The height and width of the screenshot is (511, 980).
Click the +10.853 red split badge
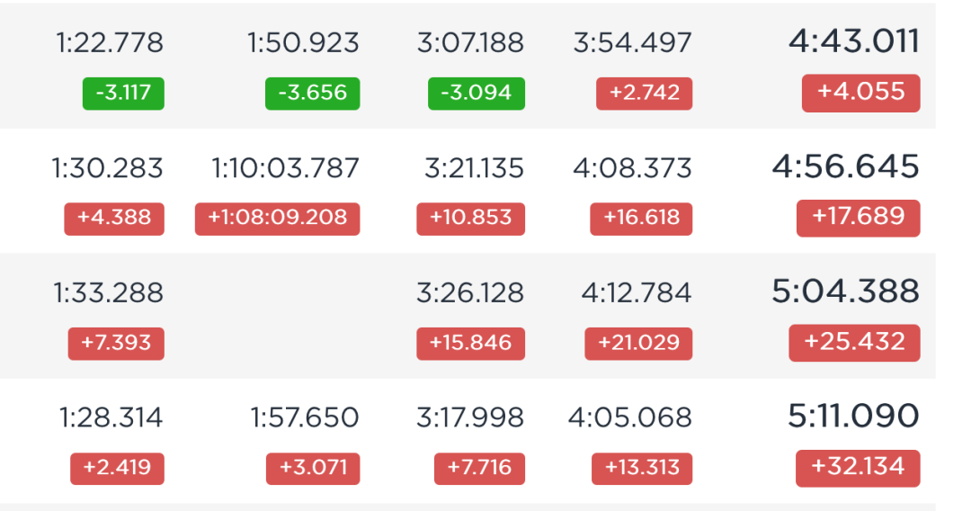click(470, 219)
